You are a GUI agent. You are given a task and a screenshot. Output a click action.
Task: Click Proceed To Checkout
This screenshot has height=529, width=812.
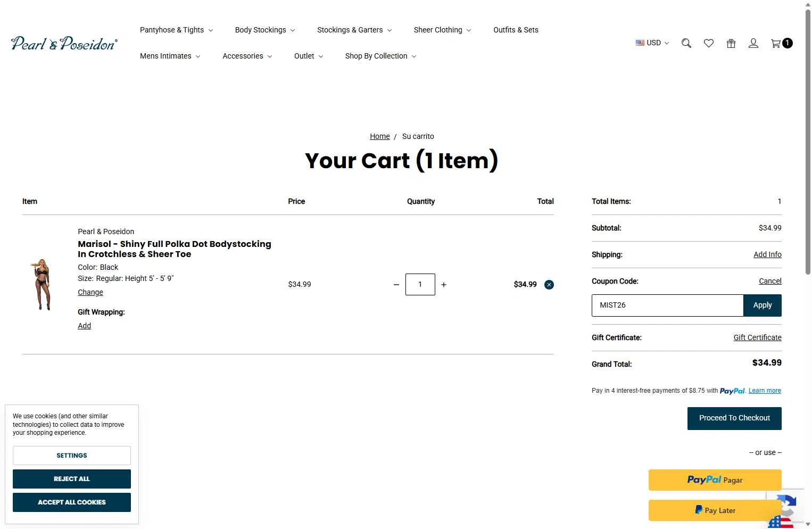734,418
